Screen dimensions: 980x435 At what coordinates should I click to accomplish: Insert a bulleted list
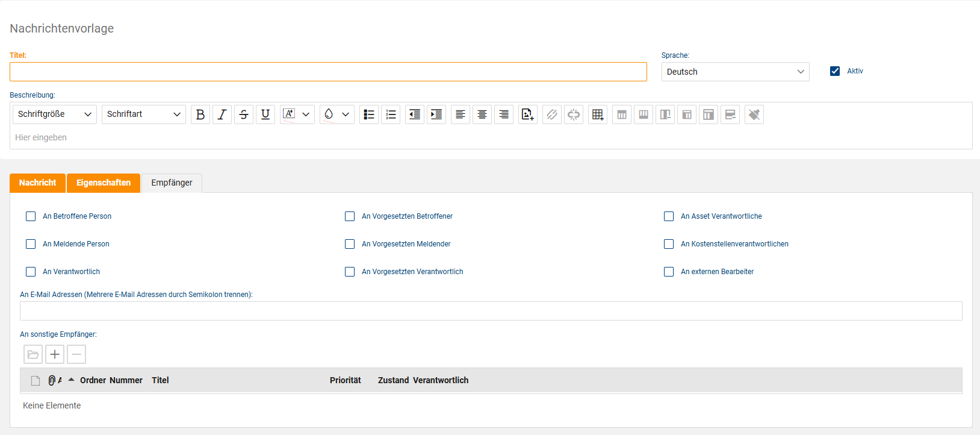pyautogui.click(x=369, y=114)
